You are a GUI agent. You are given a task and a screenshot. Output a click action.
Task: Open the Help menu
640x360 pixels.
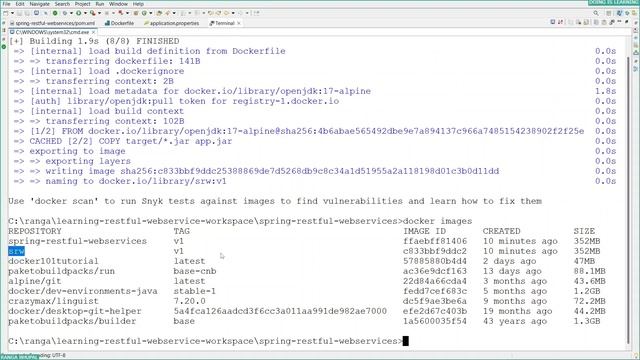click(x=138, y=4)
